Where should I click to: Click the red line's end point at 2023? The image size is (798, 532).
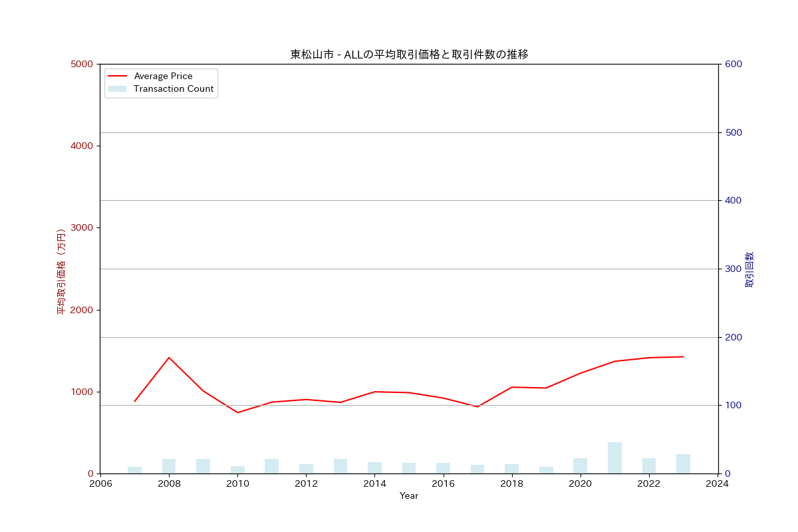[x=683, y=356]
